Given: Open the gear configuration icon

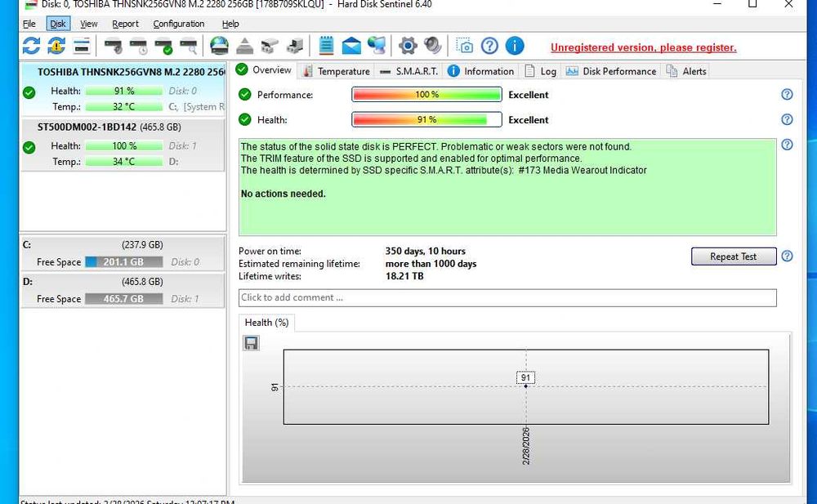Looking at the screenshot, I should [408, 46].
